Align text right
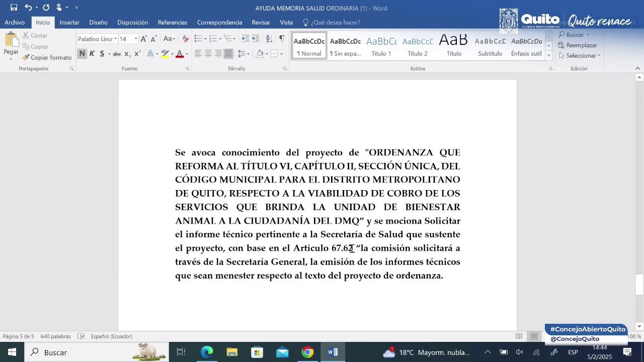644x362 pixels. click(218, 54)
